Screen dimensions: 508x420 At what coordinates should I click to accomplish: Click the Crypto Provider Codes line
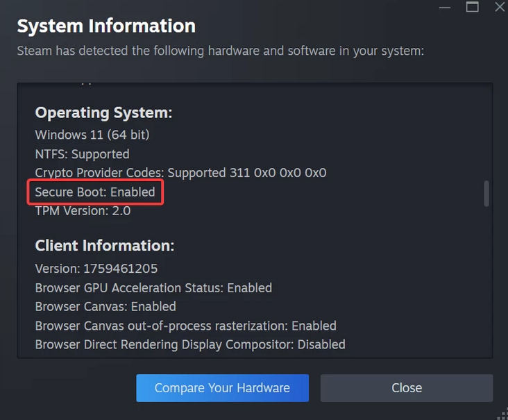click(x=180, y=173)
